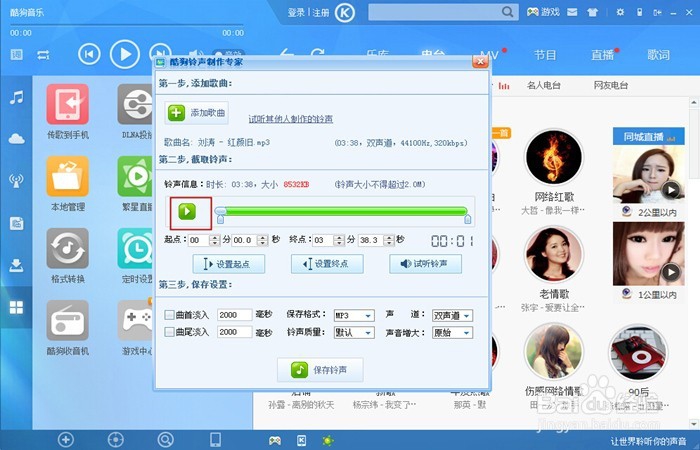The image size is (700, 450).
Task: Open the 本地管理 local management tool
Action: 67,183
